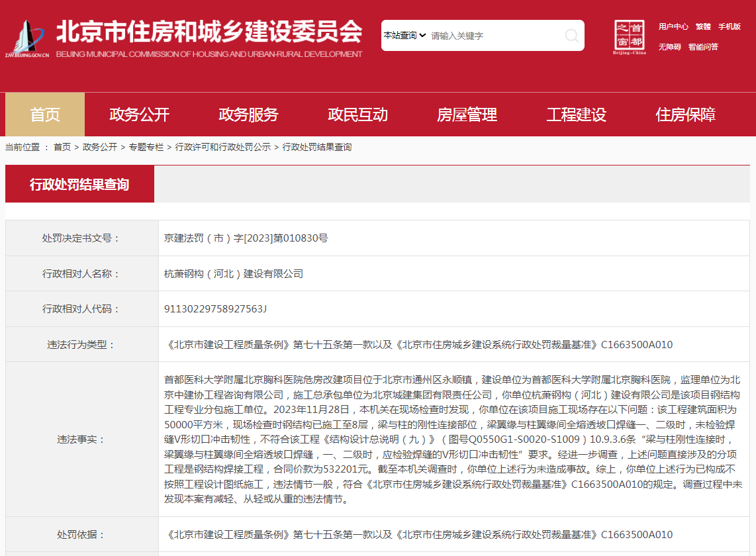Switch to traditional Chinese with 繁體
The width and height of the screenshot is (756, 556).
703,26
